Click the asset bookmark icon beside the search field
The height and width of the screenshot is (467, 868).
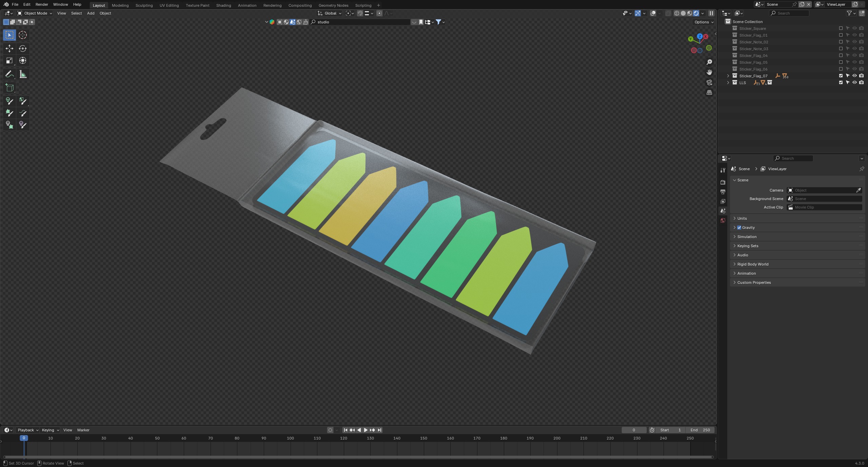pyautogui.click(x=421, y=22)
